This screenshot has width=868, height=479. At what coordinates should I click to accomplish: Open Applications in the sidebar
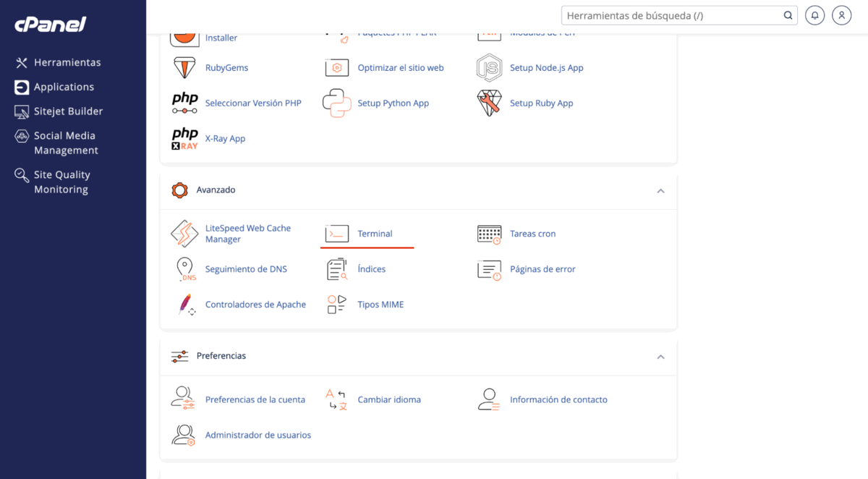coord(64,87)
